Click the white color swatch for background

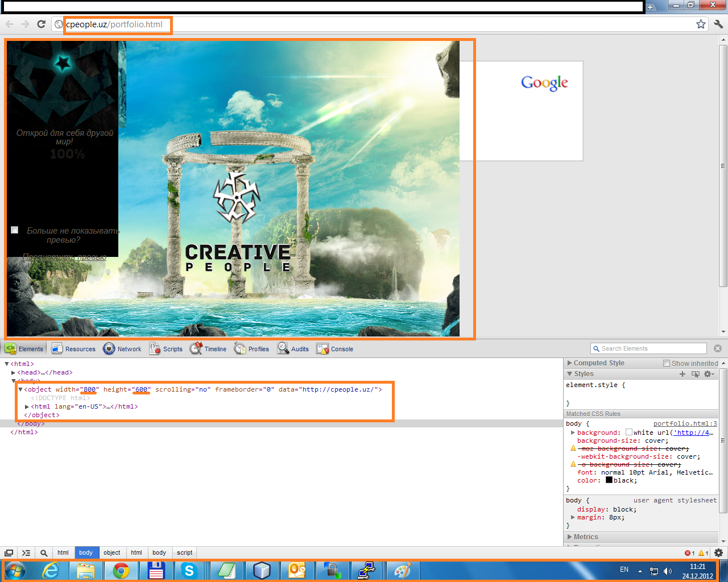point(629,433)
